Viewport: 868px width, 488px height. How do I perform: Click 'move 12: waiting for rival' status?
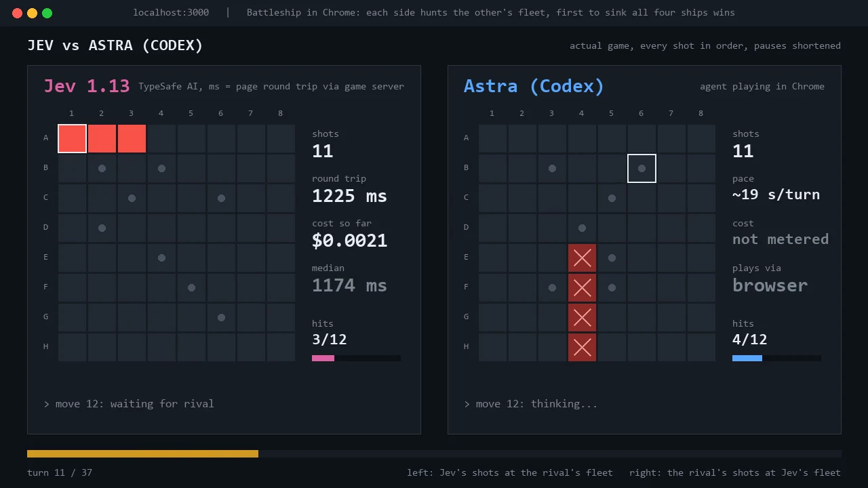tap(129, 404)
